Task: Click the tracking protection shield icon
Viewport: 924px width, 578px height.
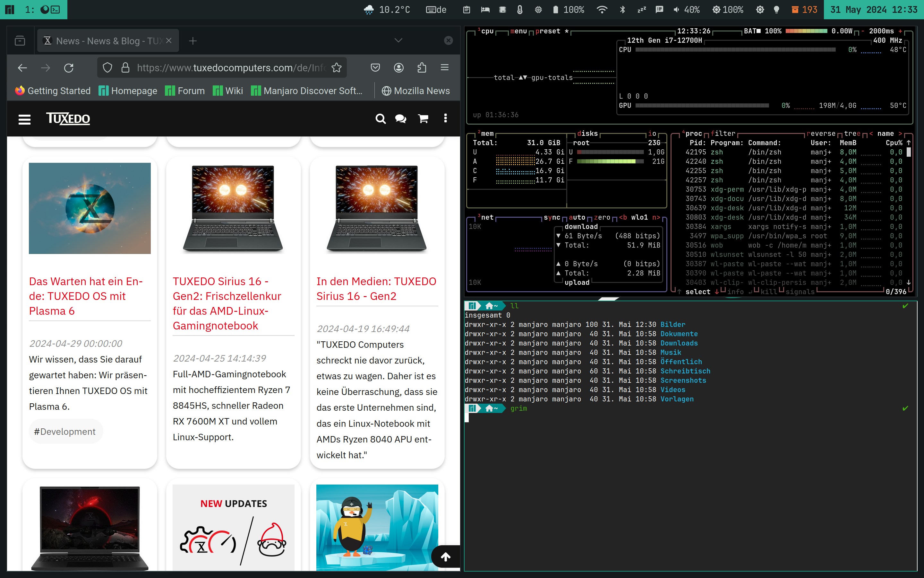Action: click(x=107, y=68)
